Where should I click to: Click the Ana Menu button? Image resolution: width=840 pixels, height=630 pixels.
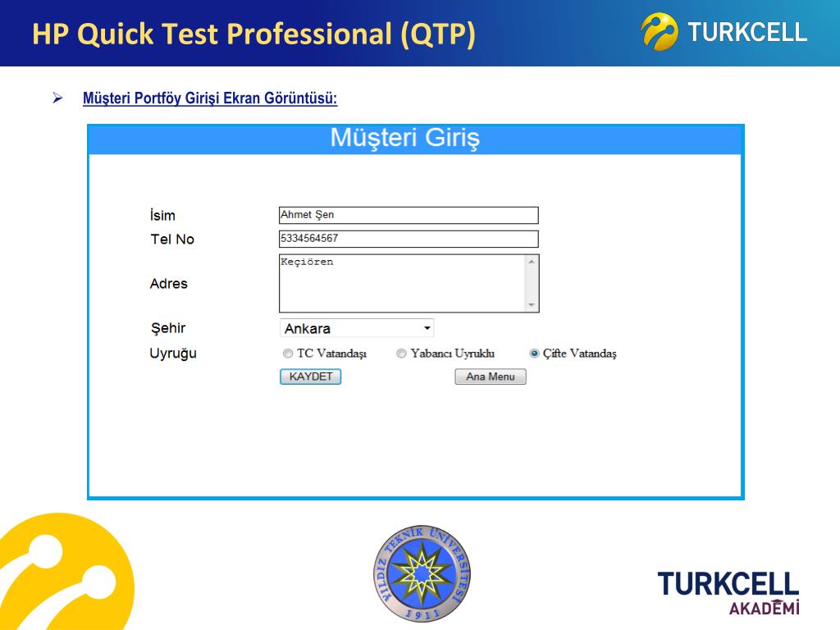[491, 377]
